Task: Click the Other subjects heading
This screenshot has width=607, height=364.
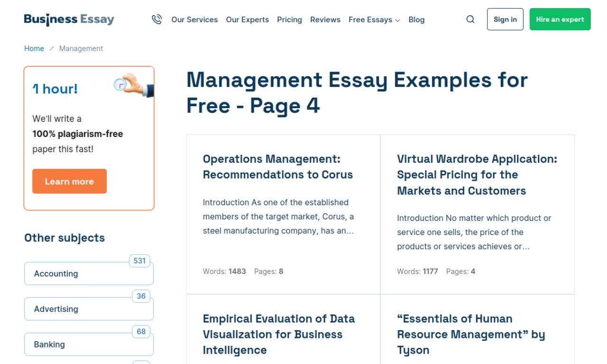Action: (64, 238)
